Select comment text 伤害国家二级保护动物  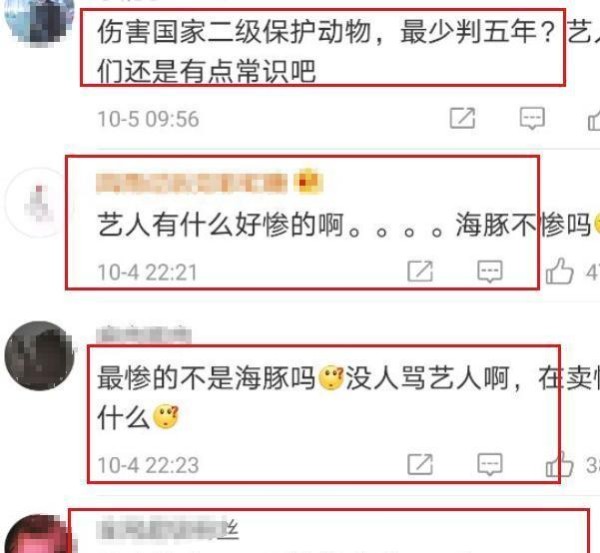click(234, 31)
